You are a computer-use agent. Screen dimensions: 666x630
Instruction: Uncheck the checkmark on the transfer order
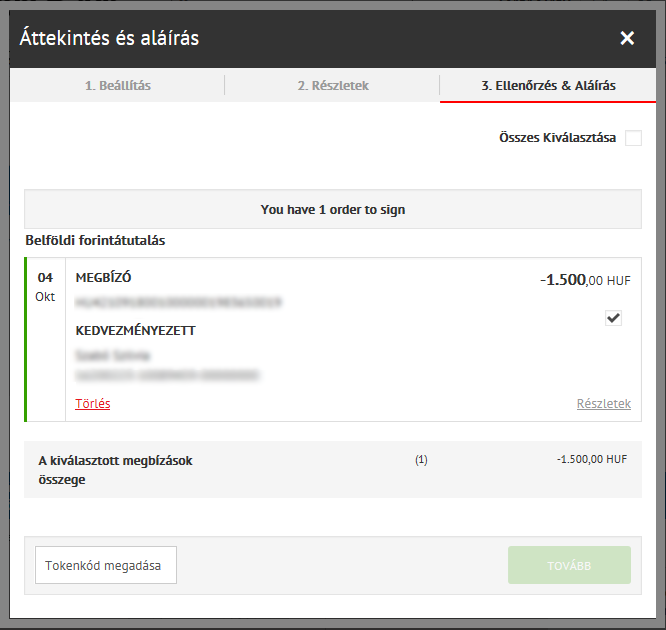tap(614, 318)
